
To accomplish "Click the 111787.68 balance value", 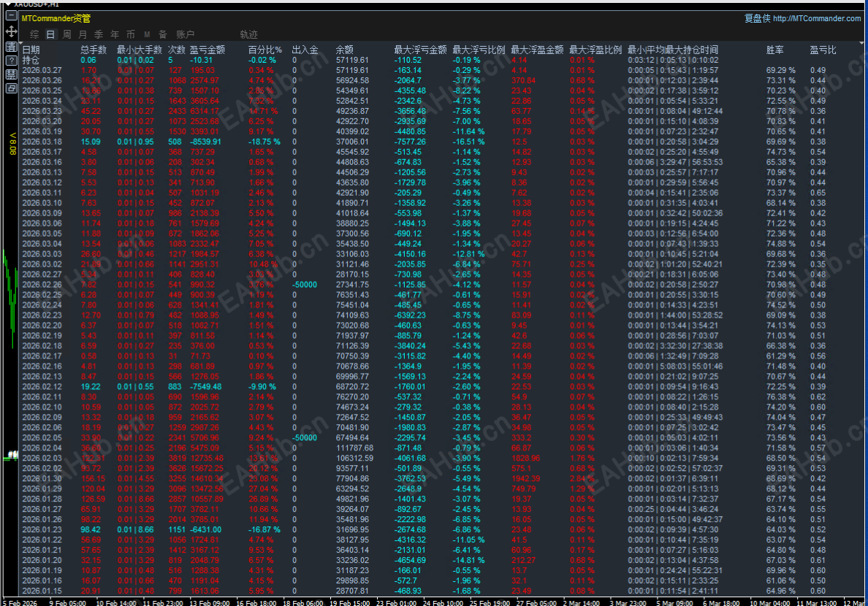I will [355, 448].
